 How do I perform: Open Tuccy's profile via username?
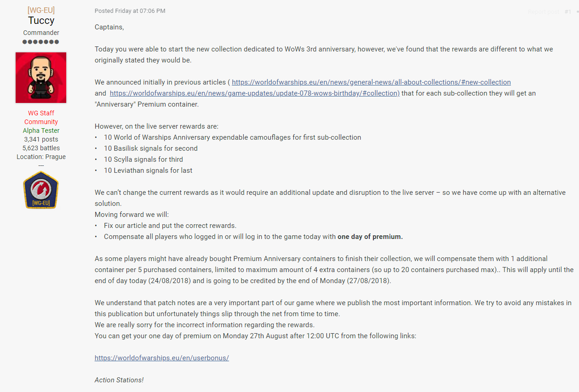click(x=41, y=21)
